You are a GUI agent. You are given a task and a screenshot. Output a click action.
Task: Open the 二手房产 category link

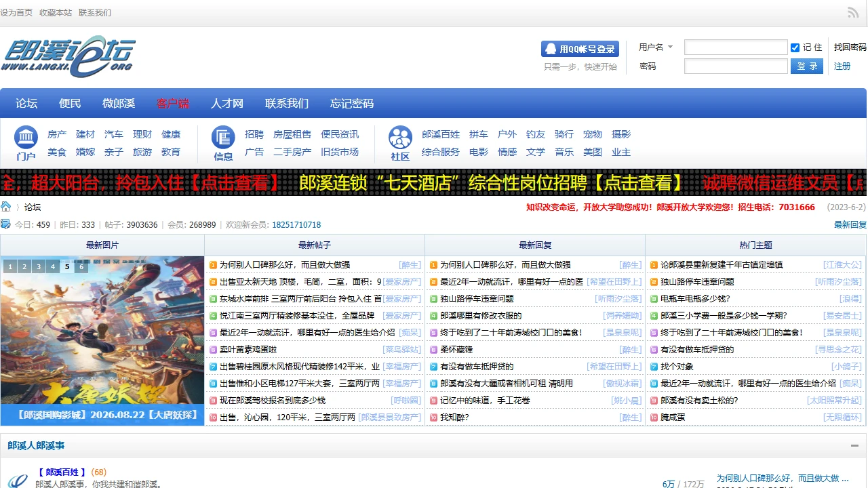click(292, 152)
